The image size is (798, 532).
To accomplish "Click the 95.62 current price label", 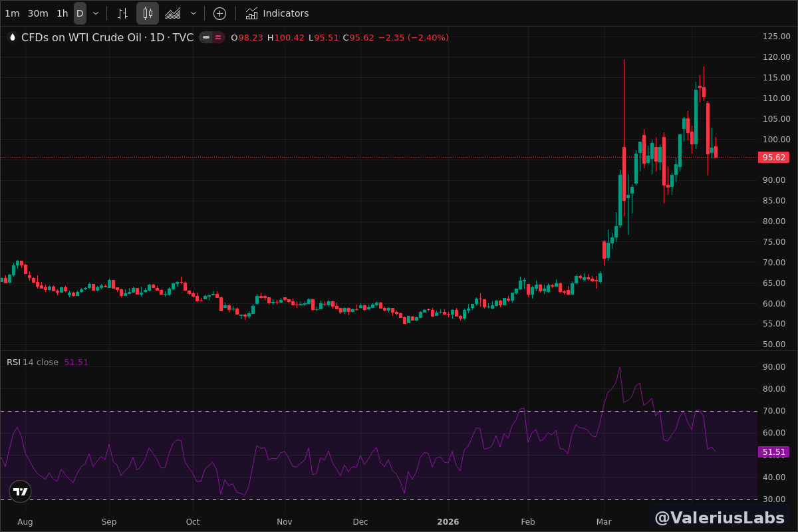I will point(773,158).
